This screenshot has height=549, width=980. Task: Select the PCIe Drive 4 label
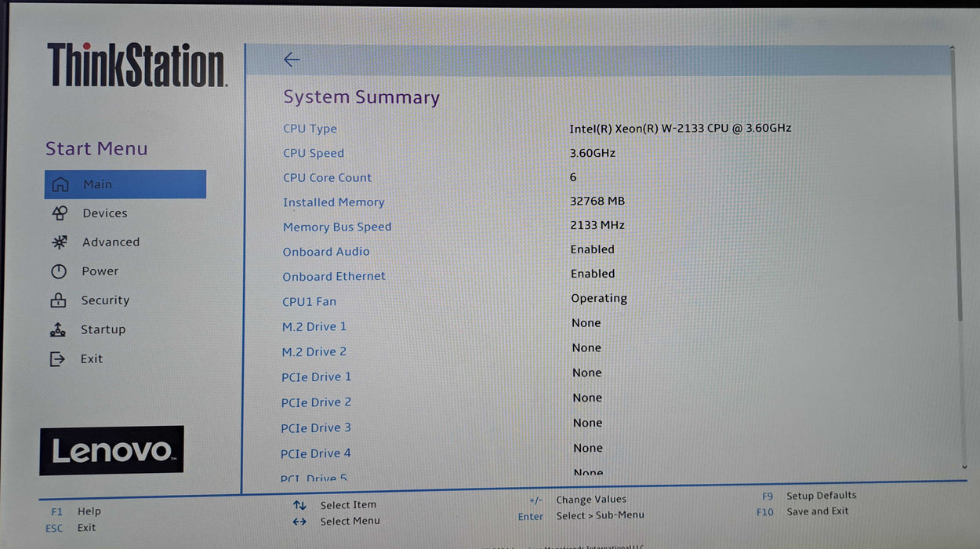point(316,453)
